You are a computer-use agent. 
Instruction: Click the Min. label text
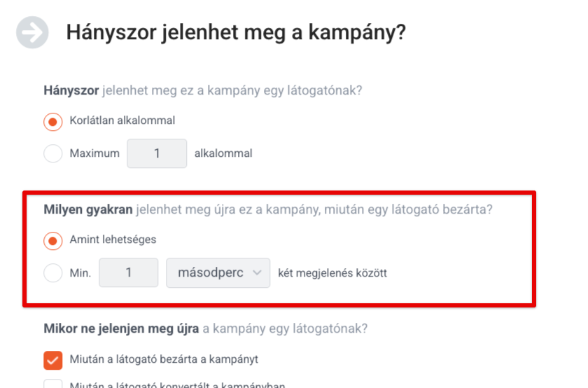click(x=80, y=273)
